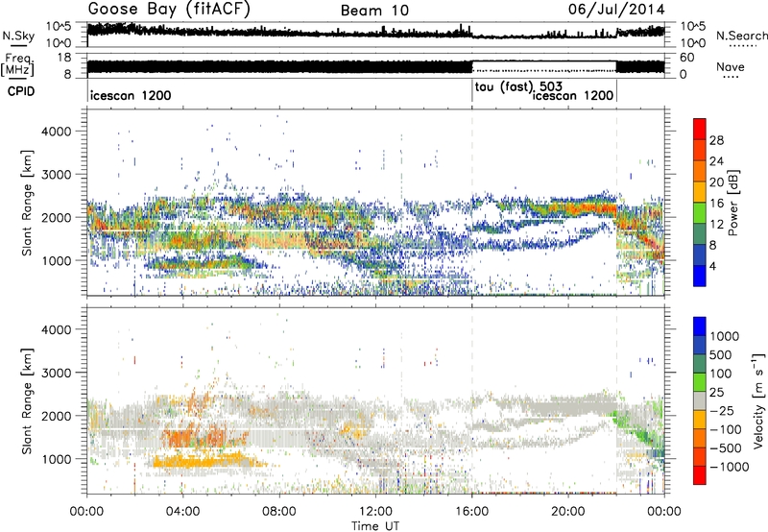Click the '18' frequency axis tick label
Viewport: 768px width, 532px height.
[64, 58]
